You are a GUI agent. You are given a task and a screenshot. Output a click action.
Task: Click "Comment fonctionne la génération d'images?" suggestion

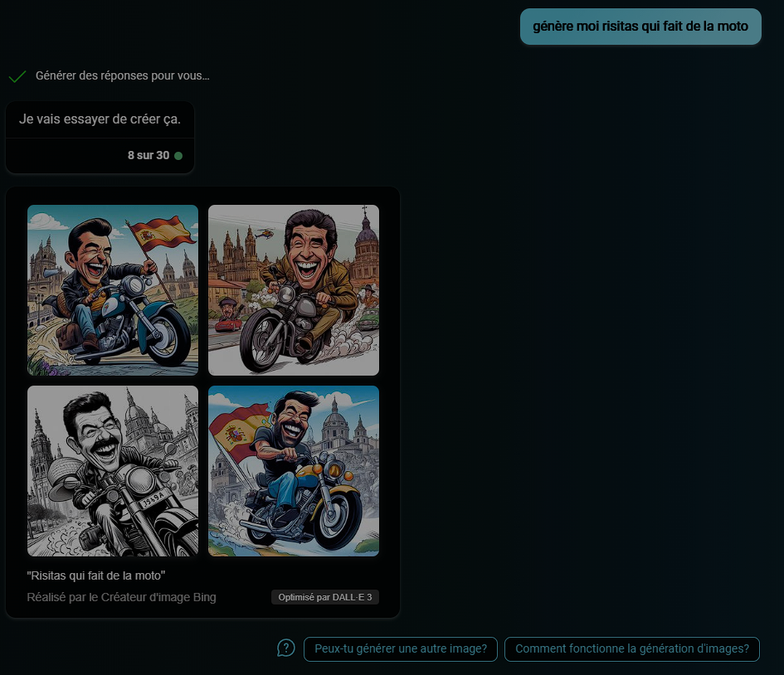coord(631,649)
